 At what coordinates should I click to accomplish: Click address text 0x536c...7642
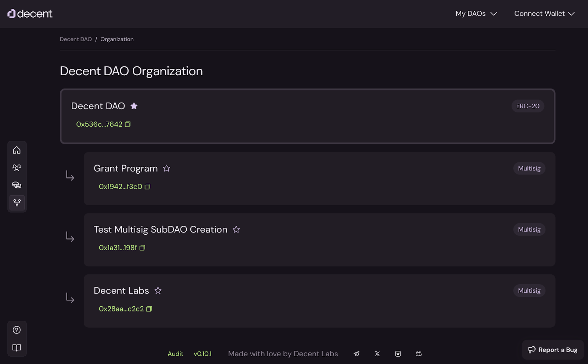(99, 125)
